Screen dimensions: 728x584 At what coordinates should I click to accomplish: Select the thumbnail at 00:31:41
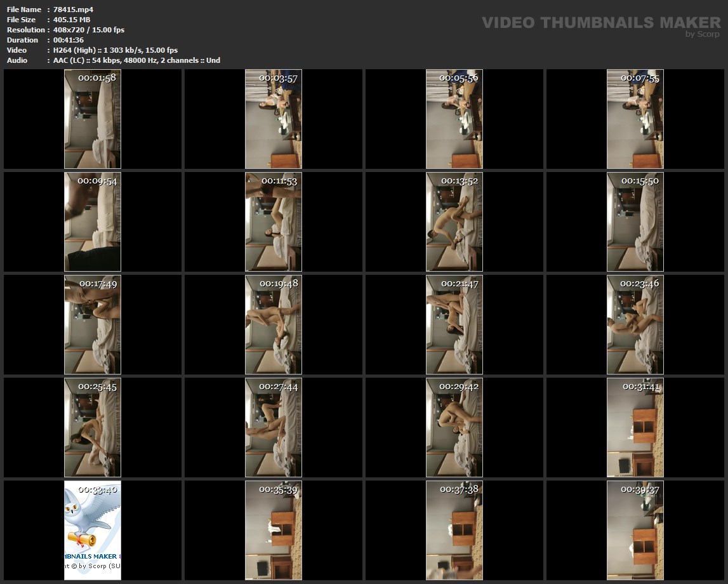635,428
